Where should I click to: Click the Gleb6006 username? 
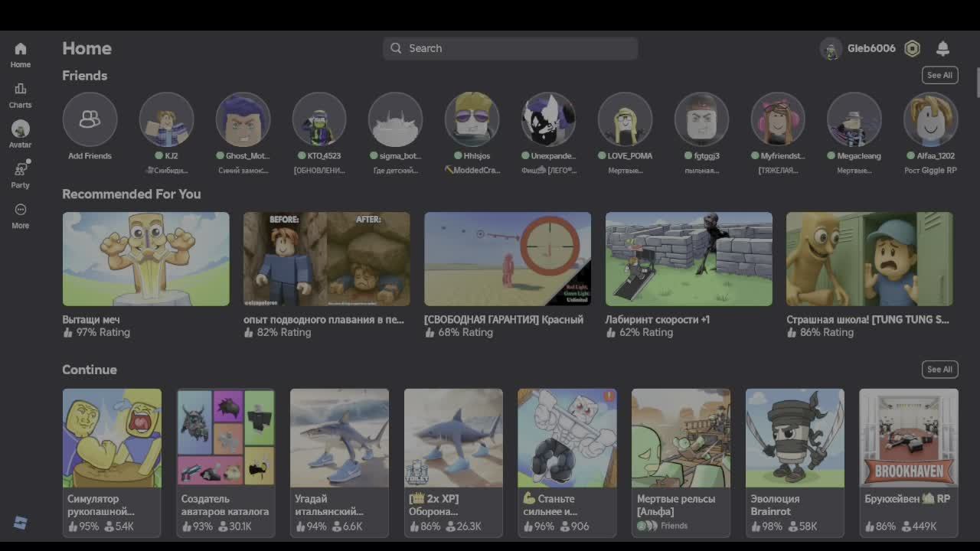pos(871,48)
